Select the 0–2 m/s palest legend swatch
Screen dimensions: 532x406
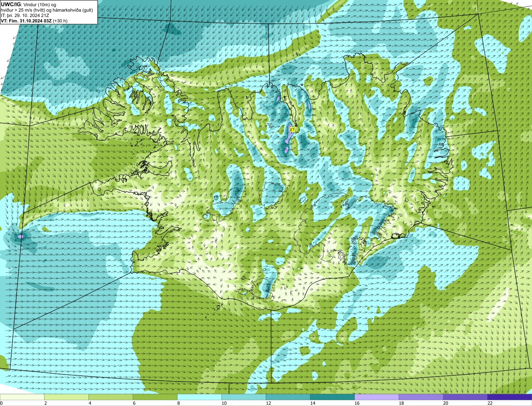click(22, 397)
